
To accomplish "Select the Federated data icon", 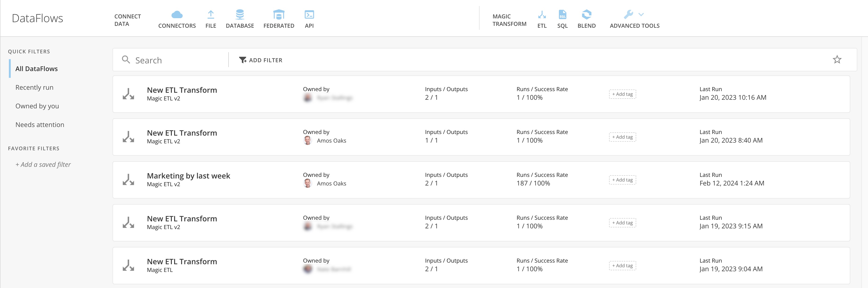I will coord(278,15).
